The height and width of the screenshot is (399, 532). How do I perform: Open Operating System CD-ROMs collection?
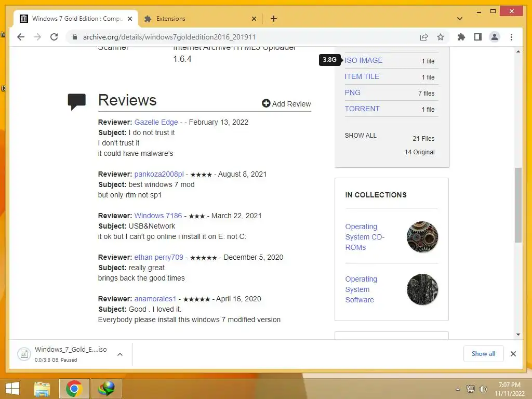point(365,237)
